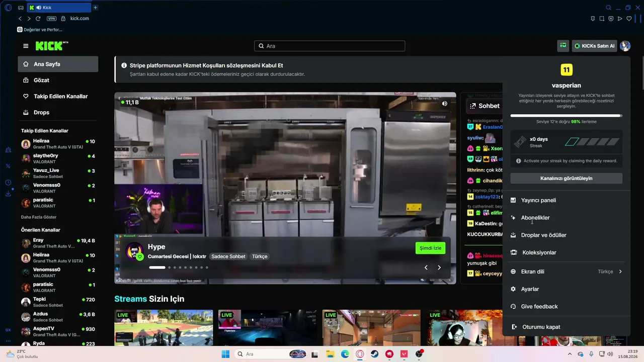Reload the page in browser toolbar

tap(38, 19)
